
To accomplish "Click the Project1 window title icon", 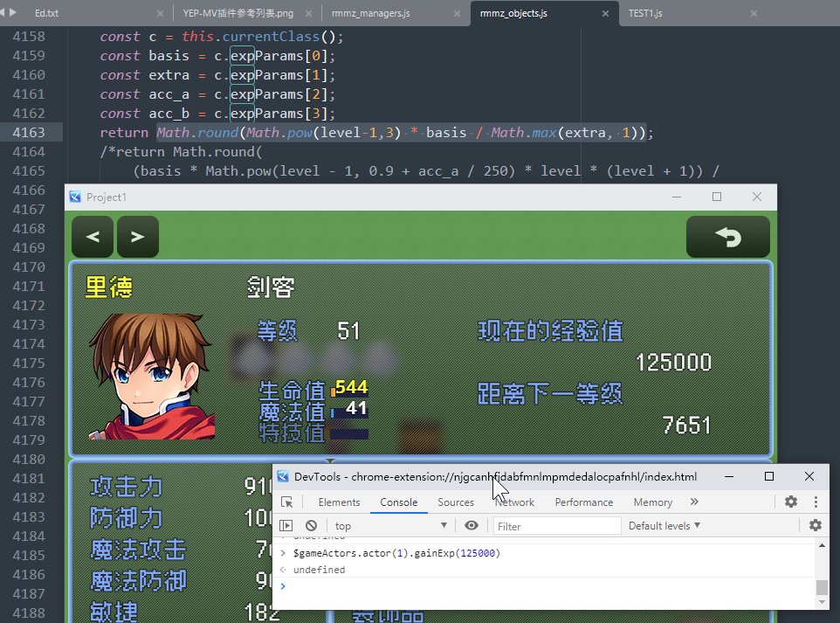I will click(76, 197).
